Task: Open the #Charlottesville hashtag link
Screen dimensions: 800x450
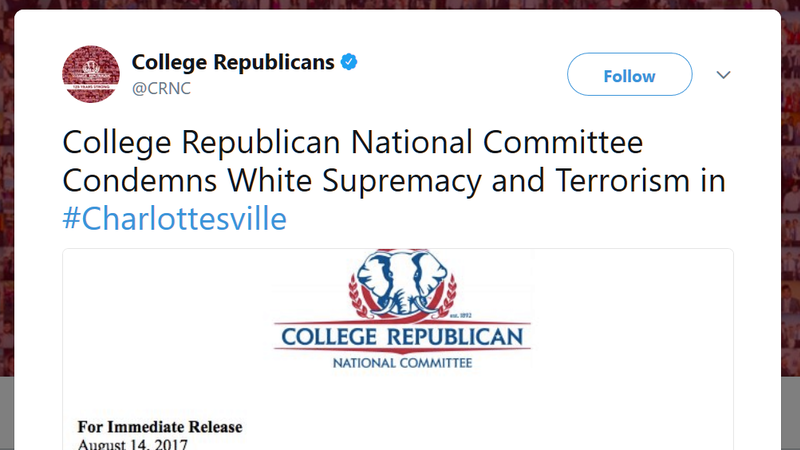Action: pyautogui.click(x=174, y=219)
